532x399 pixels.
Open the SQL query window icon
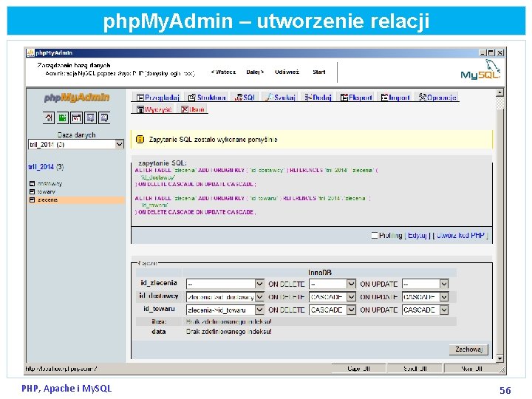(x=76, y=117)
